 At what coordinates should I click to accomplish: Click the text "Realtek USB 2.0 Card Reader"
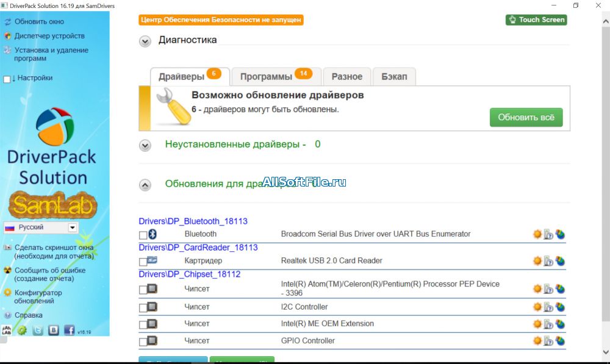pos(331,260)
